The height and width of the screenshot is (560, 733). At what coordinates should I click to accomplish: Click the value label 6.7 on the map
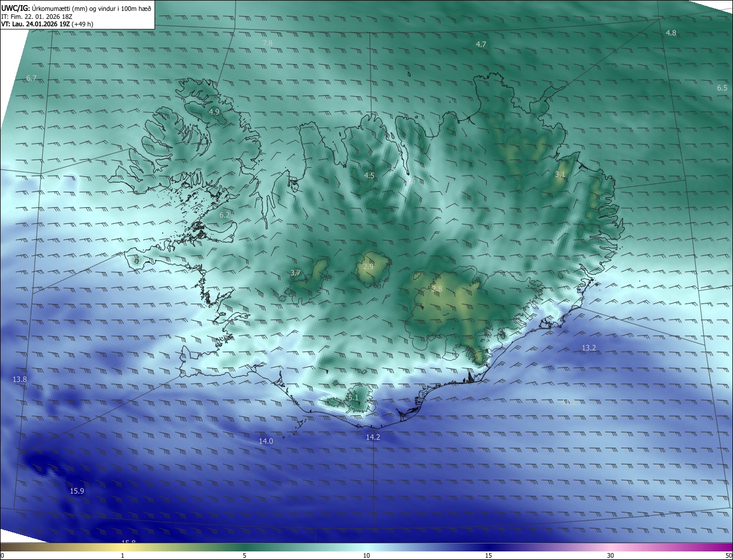click(x=31, y=78)
